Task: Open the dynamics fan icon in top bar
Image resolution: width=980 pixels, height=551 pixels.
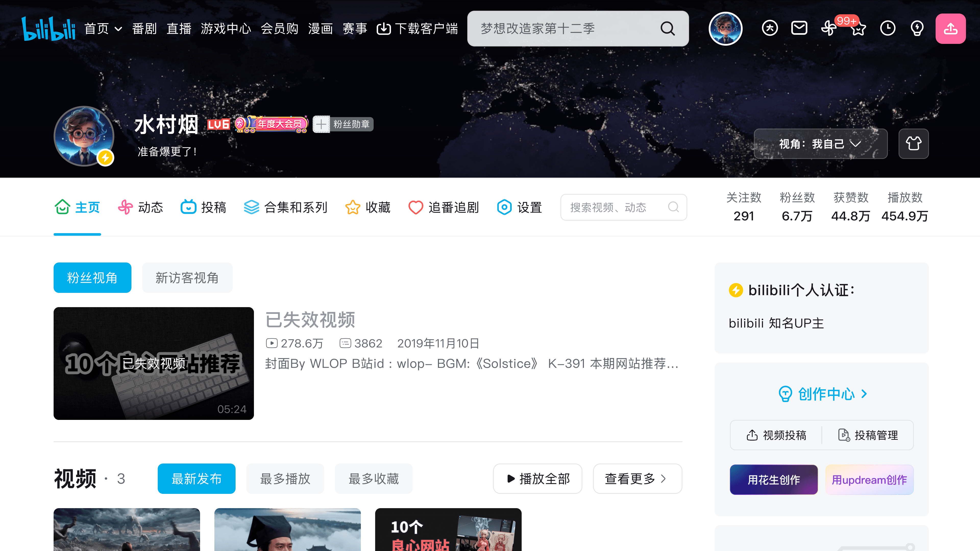Action: click(829, 28)
